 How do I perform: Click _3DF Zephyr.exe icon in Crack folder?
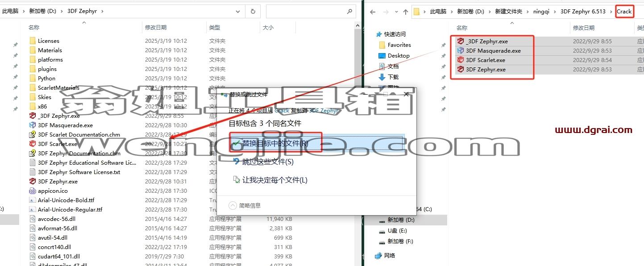click(x=461, y=41)
